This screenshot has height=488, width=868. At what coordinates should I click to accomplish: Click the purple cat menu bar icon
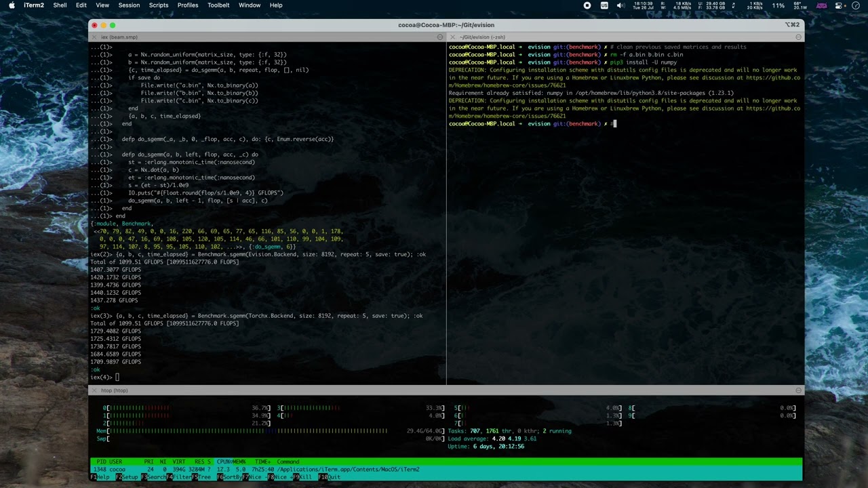pos(822,5)
